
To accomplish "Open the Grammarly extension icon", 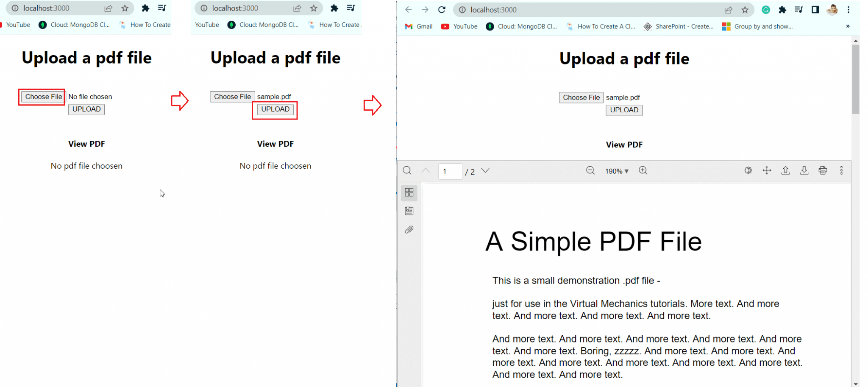I will pyautogui.click(x=765, y=10).
